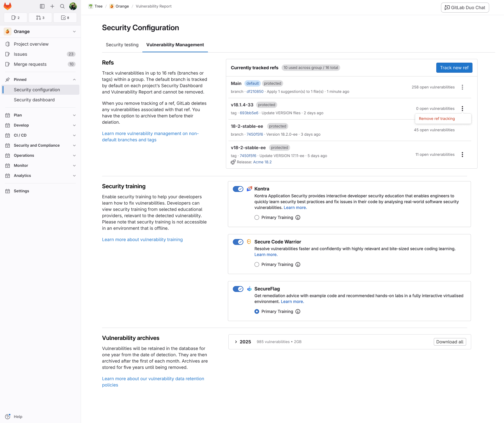The width and height of the screenshot is (504, 423).
Task: Open SecureFlag Learn more link
Action: pyautogui.click(x=292, y=302)
